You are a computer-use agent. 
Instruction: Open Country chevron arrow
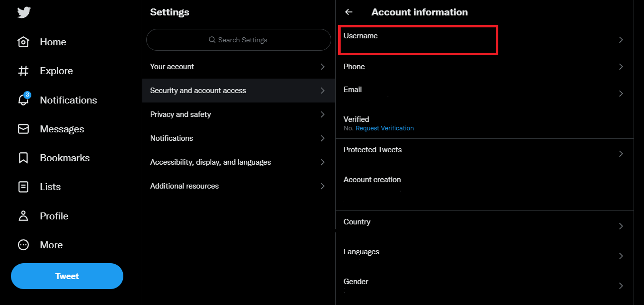click(x=621, y=226)
